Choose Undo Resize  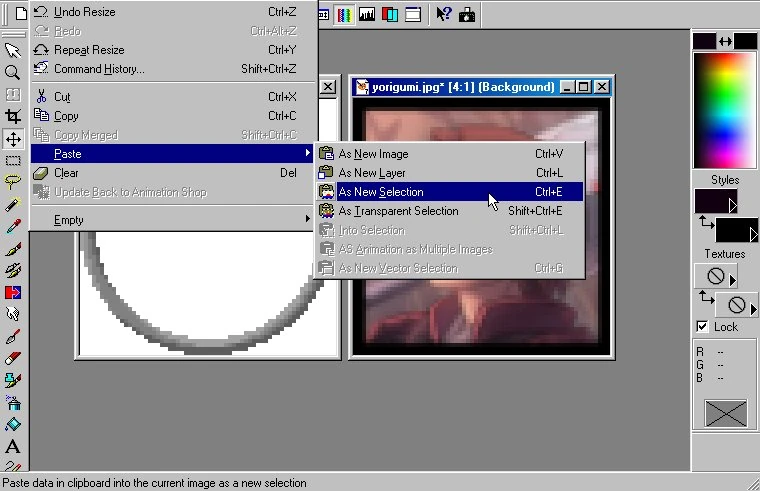point(172,12)
